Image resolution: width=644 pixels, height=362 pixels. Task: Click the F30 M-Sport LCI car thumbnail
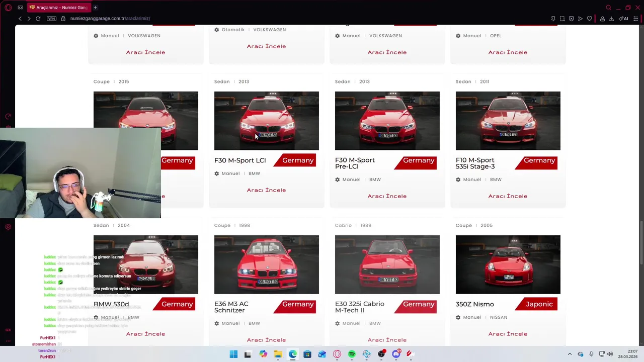click(x=267, y=121)
